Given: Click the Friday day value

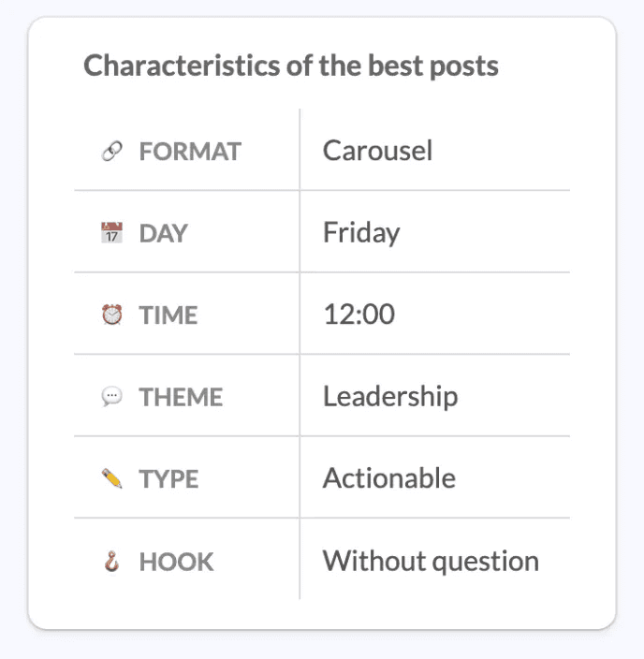Looking at the screenshot, I should tap(361, 233).
